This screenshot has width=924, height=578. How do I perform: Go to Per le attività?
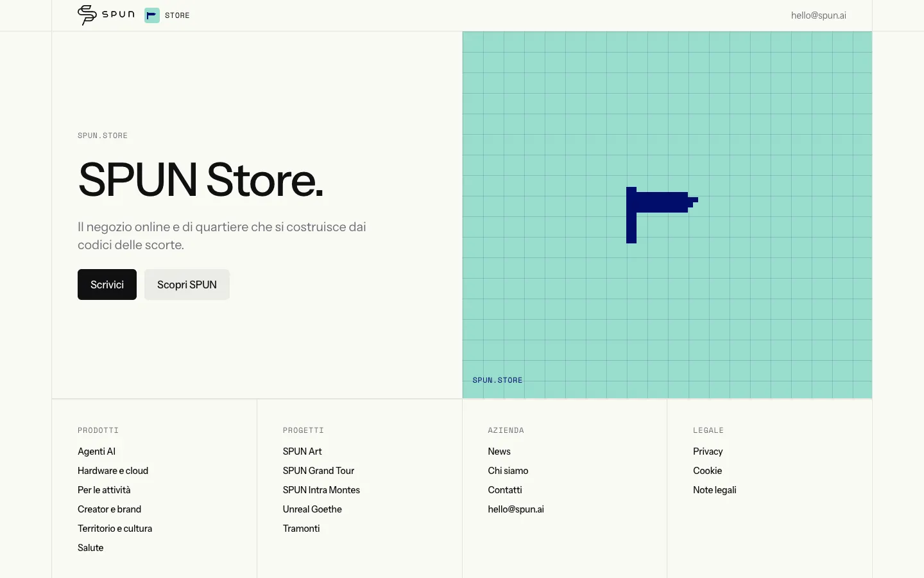click(x=104, y=490)
